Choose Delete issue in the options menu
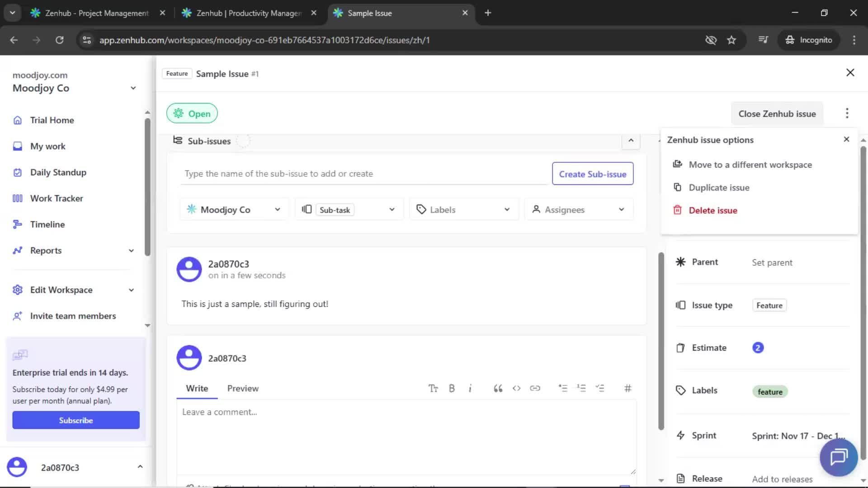 [x=712, y=210]
